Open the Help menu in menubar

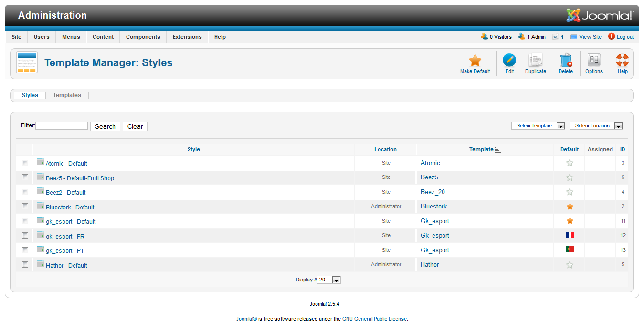pyautogui.click(x=220, y=37)
